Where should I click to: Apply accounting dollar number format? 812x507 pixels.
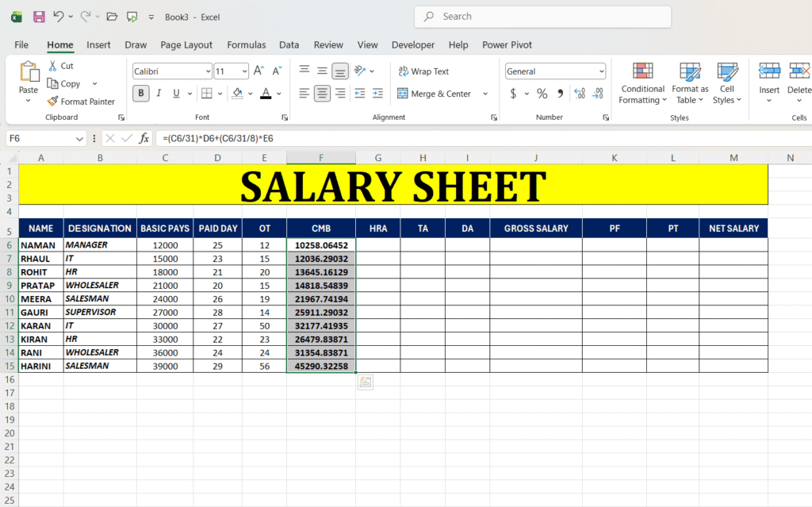(513, 94)
